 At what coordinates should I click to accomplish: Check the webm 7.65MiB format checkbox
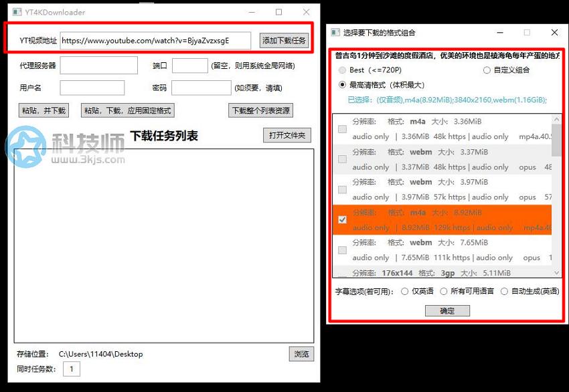[x=342, y=250]
